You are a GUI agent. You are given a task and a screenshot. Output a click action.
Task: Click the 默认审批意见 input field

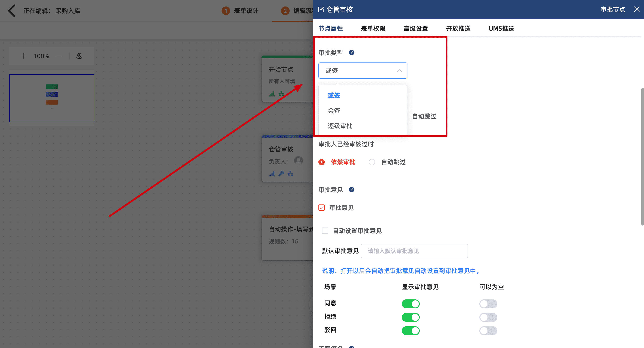pyautogui.click(x=414, y=251)
